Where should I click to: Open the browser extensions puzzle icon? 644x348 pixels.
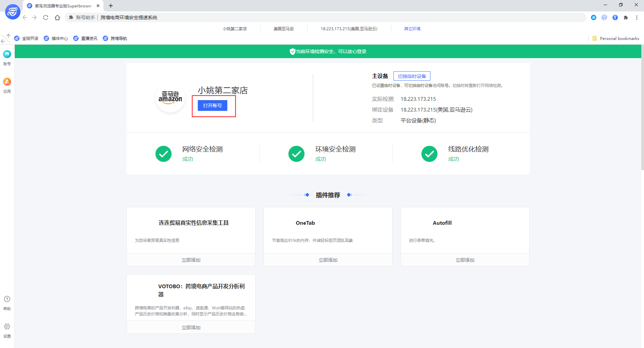[x=626, y=17]
